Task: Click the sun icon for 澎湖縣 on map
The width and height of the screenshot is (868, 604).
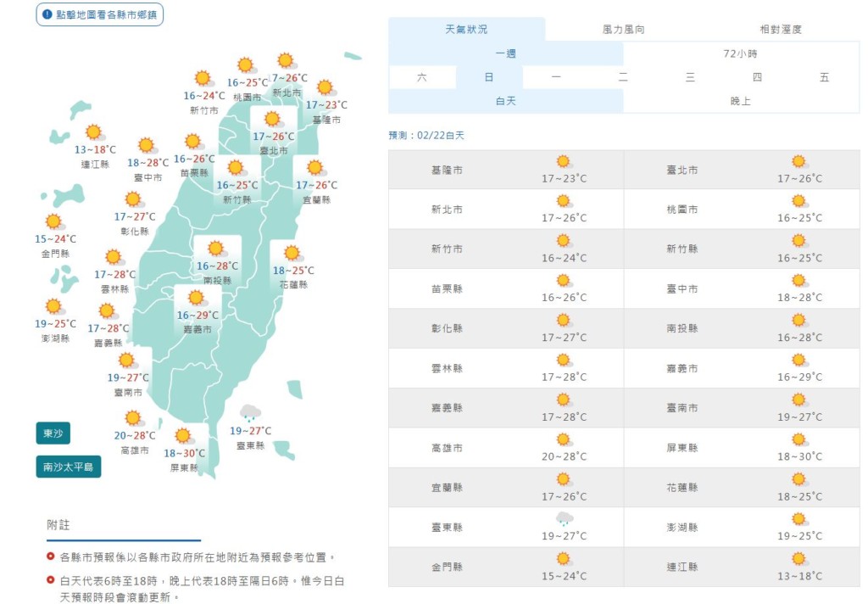Action: pos(54,306)
